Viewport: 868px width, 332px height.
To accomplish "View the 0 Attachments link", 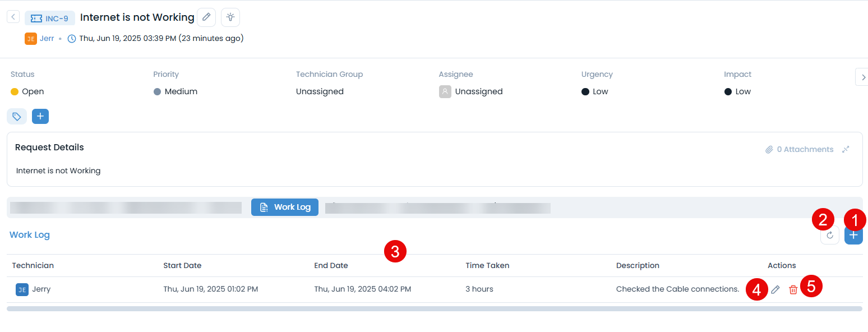I will click(800, 149).
